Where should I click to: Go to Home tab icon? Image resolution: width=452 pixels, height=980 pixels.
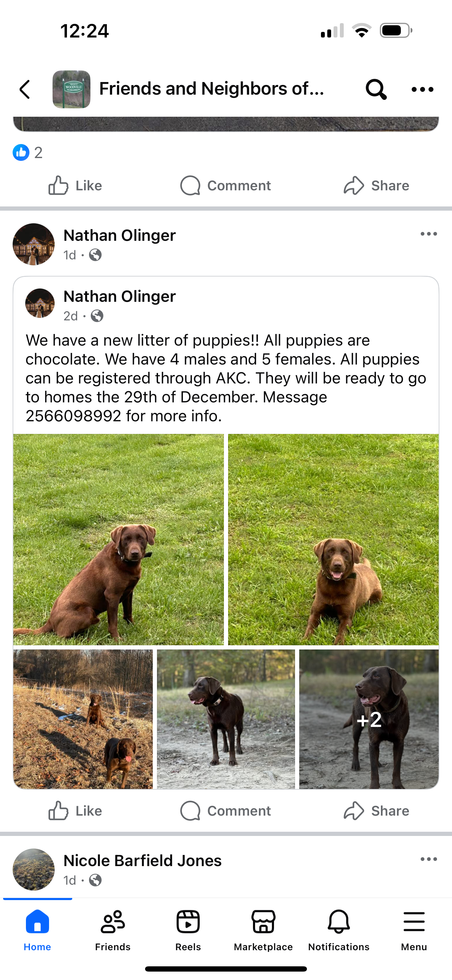tap(37, 921)
